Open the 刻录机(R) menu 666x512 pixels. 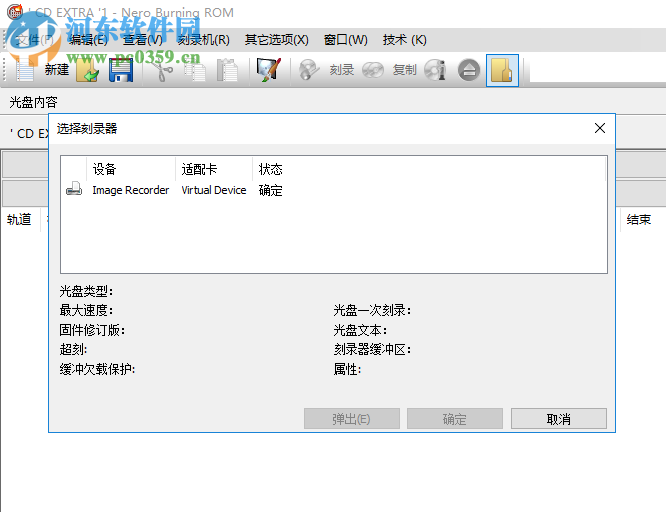[x=203, y=40]
